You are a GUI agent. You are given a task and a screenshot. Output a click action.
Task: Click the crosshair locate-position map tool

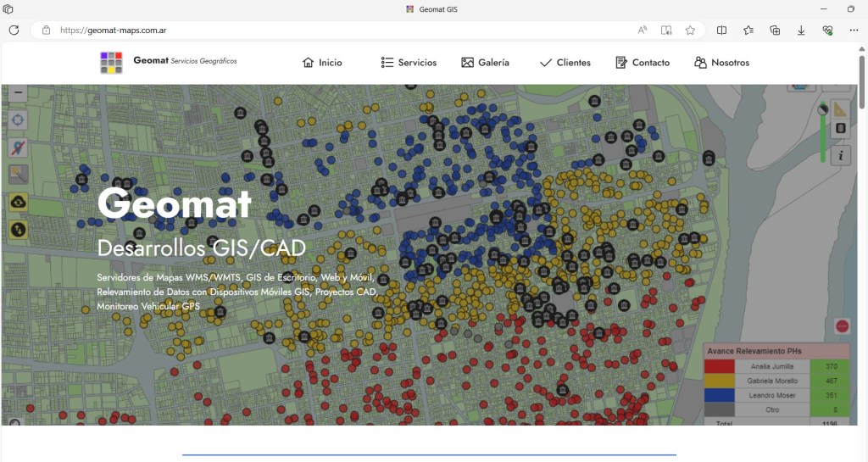tap(18, 120)
